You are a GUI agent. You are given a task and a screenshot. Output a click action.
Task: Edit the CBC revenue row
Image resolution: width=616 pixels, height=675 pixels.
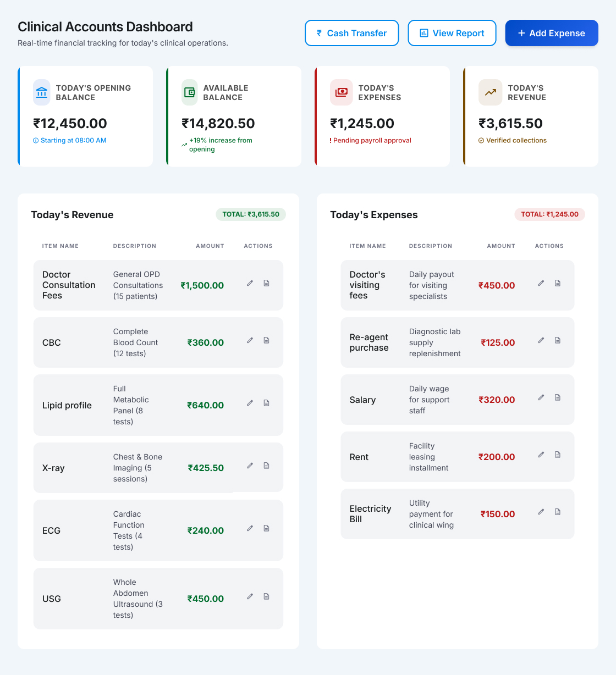[250, 340]
